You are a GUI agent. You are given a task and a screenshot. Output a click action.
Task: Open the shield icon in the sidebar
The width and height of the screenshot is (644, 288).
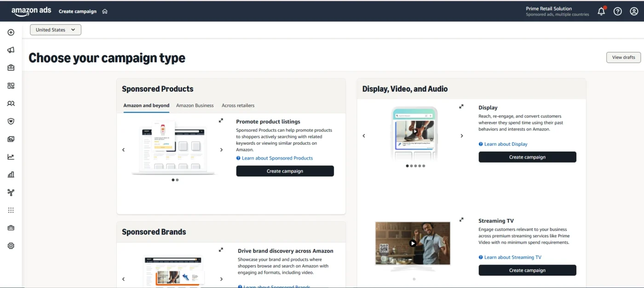11,121
